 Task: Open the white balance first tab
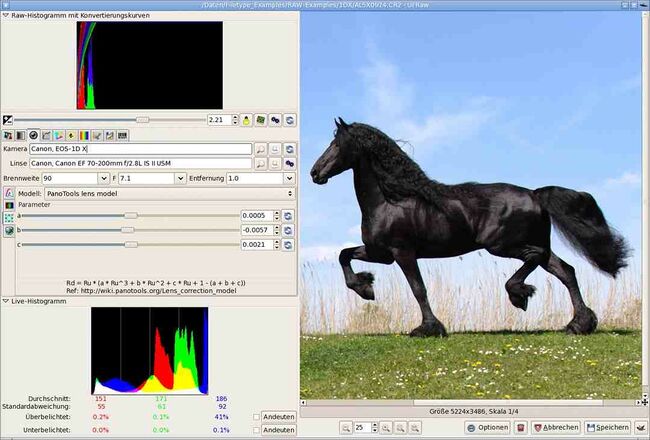8,134
